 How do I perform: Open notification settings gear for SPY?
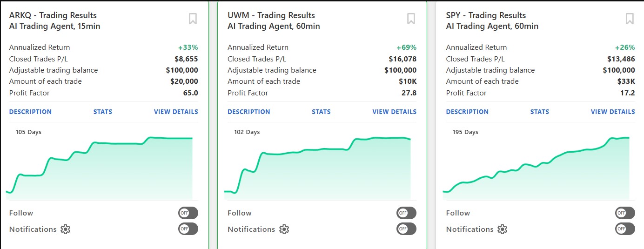[502, 229]
